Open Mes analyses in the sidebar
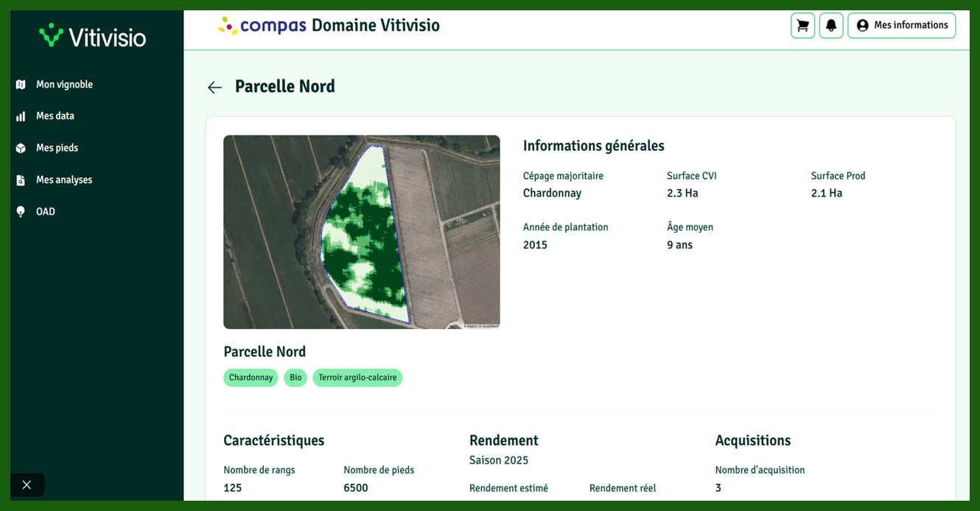Screen dimensions: 980x511 tap(64, 180)
